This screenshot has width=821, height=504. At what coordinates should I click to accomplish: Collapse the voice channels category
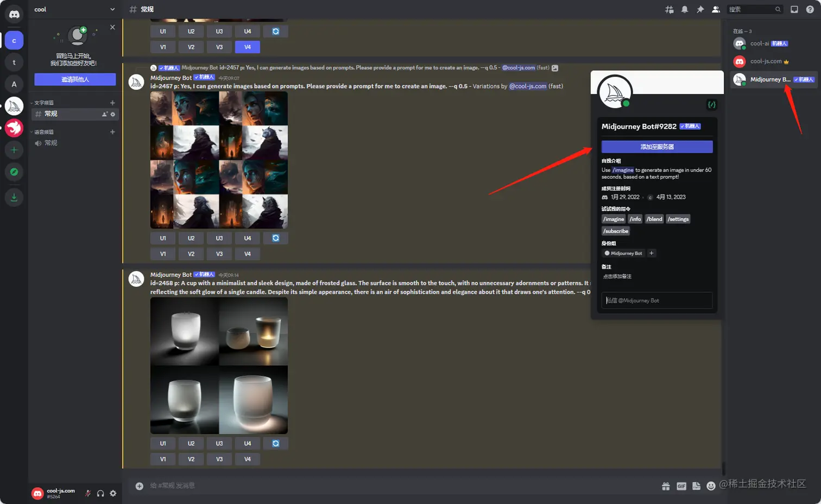coord(42,132)
